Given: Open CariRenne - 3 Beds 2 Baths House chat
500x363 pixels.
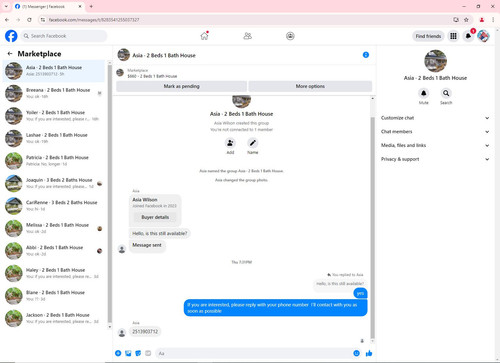Looking at the screenshot, I should tap(54, 206).
